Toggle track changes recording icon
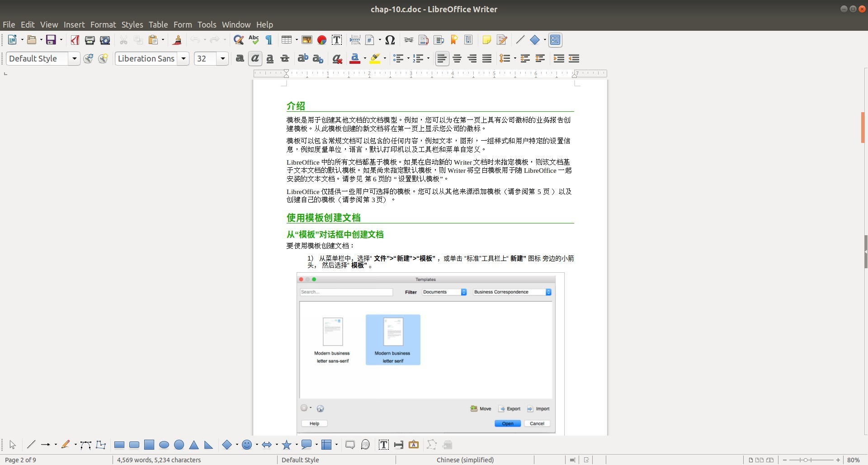 pos(502,40)
